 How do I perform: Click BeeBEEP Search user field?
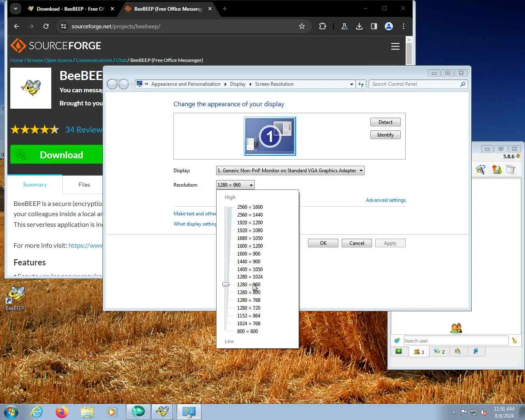tap(456, 340)
